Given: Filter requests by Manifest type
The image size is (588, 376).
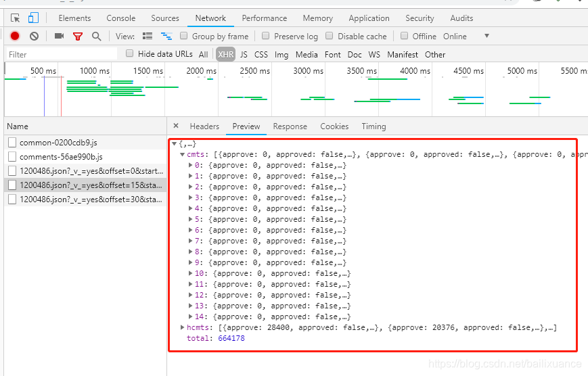Looking at the screenshot, I should coord(403,55).
